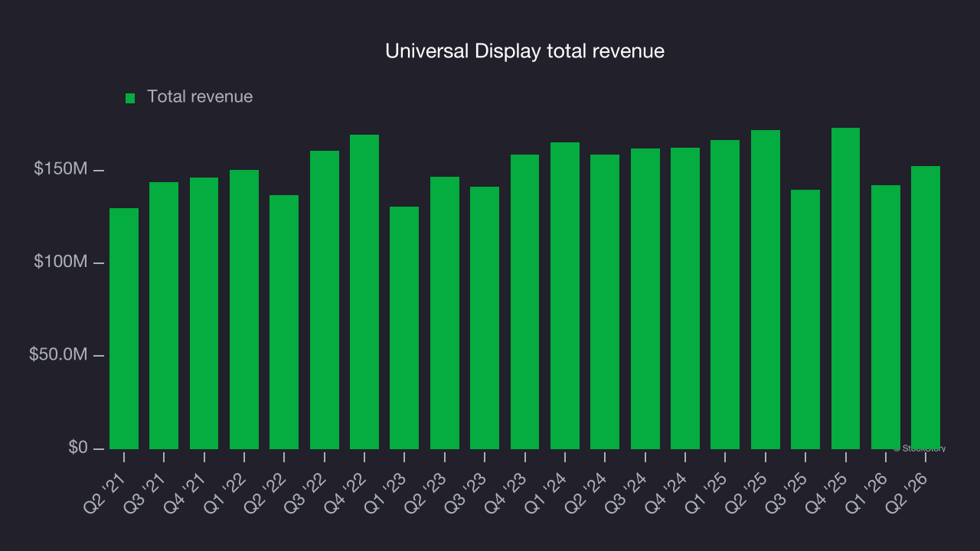Click the short Q3 '25 revenue bar
This screenshot has width=980, height=551.
(x=805, y=319)
